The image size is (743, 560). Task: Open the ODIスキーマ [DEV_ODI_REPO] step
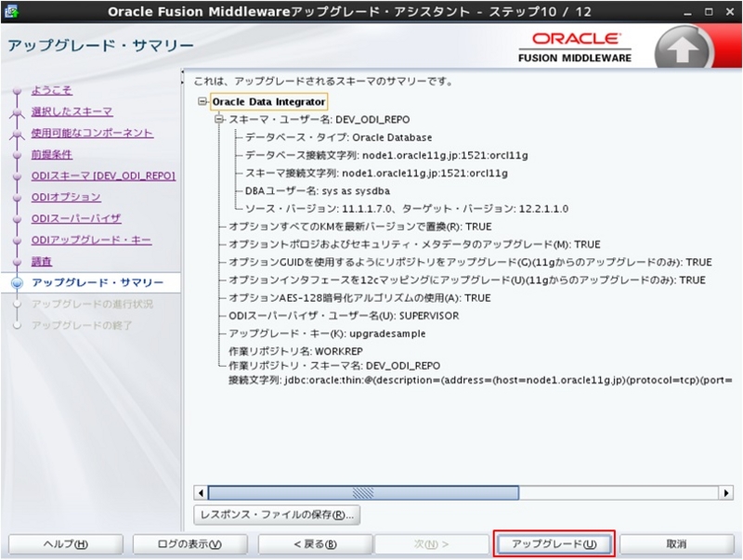[x=103, y=176]
